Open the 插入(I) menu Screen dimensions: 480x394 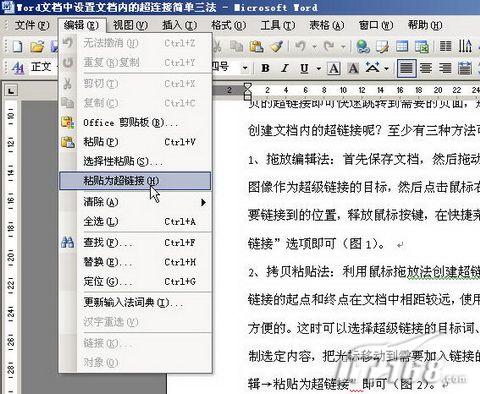pos(179,25)
